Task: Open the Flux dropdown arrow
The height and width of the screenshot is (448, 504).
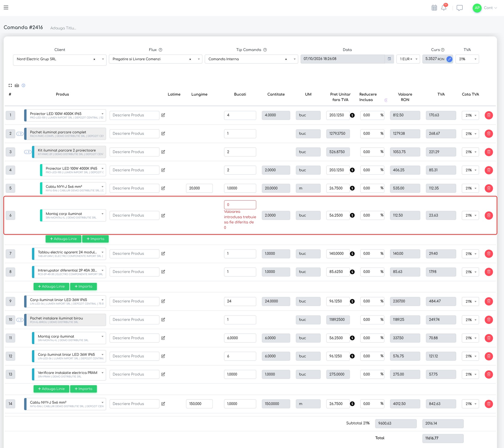Action: click(x=199, y=59)
